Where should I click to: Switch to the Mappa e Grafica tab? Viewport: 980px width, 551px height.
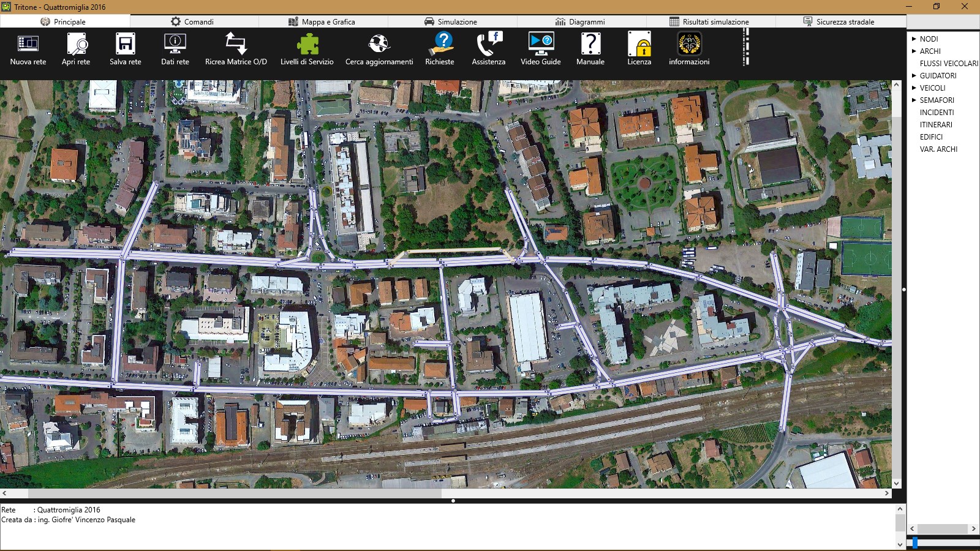pyautogui.click(x=323, y=21)
